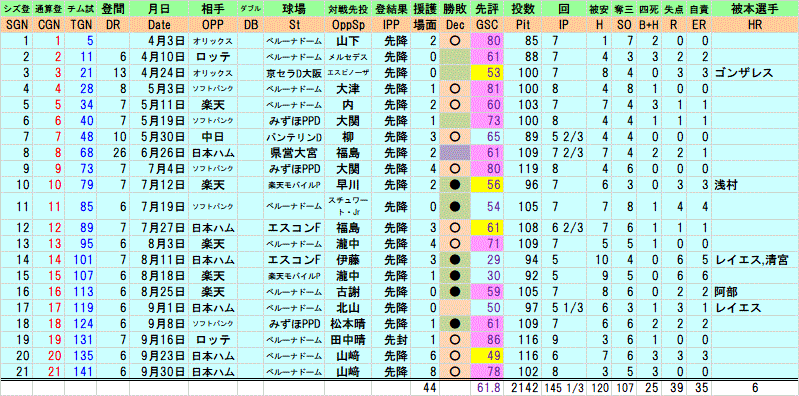Click the 先封 result cell
Image resolution: width=799 pixels, height=396 pixels.
391,340
